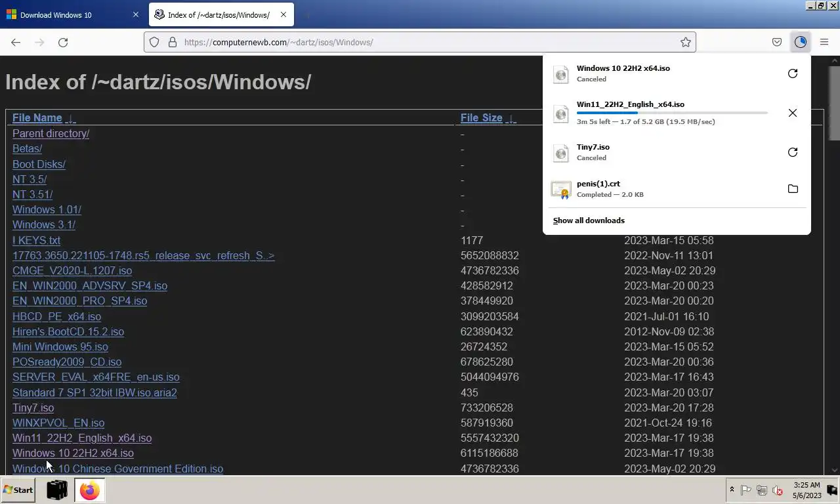840x504 pixels.
Task: Open the Windows 3.1/ folder
Action: click(x=44, y=224)
